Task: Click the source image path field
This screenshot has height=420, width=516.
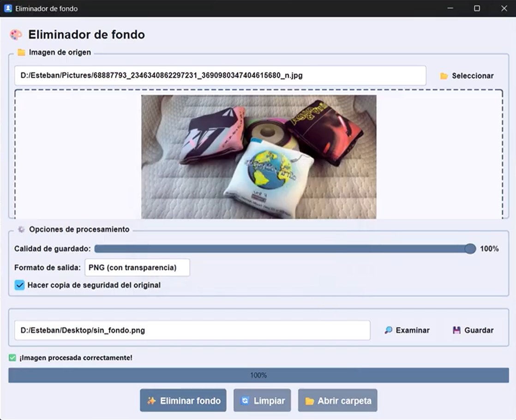Action: point(220,76)
